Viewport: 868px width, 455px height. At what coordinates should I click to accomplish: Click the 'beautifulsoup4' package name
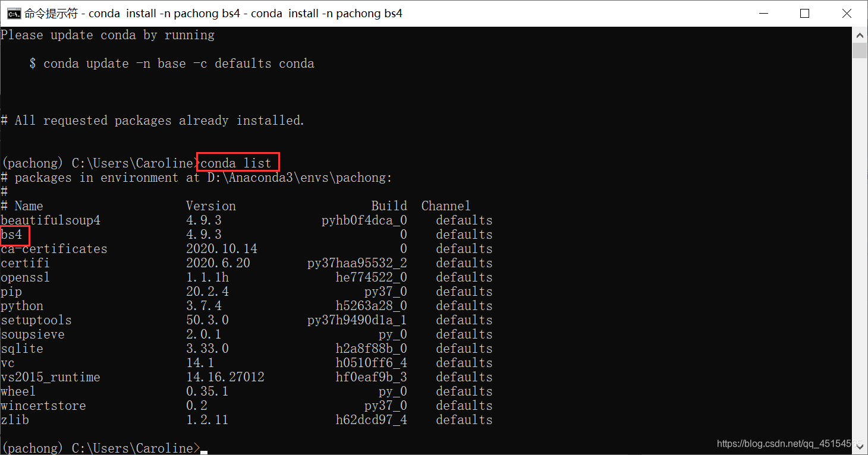click(51, 220)
